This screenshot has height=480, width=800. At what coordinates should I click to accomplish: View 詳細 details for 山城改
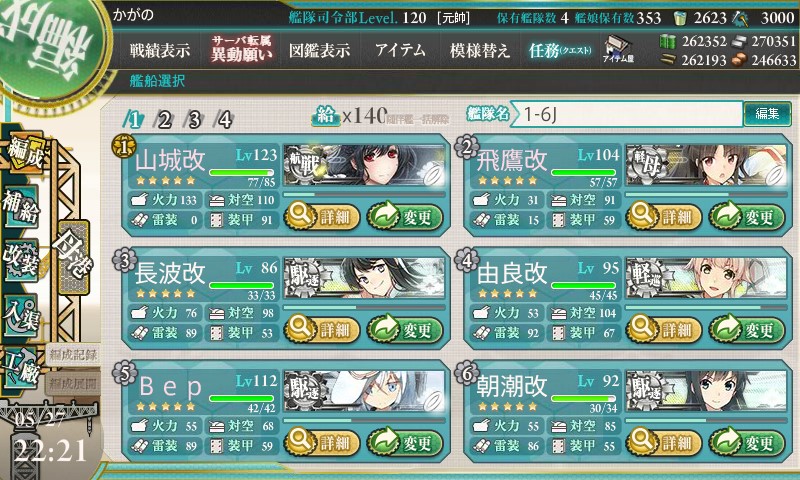click(322, 217)
